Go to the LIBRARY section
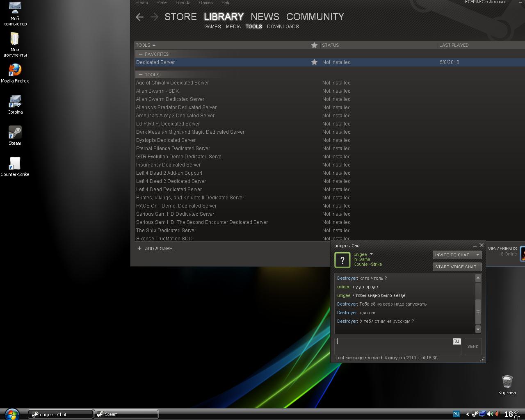 224,17
